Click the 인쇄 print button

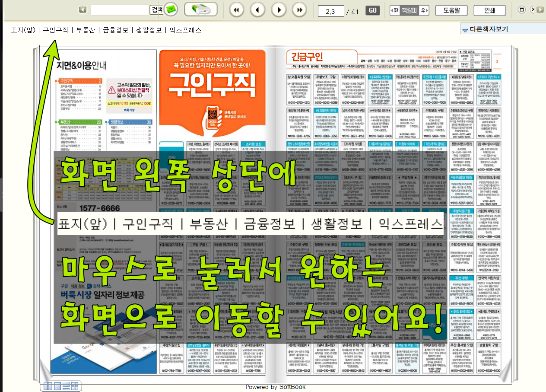(x=490, y=10)
